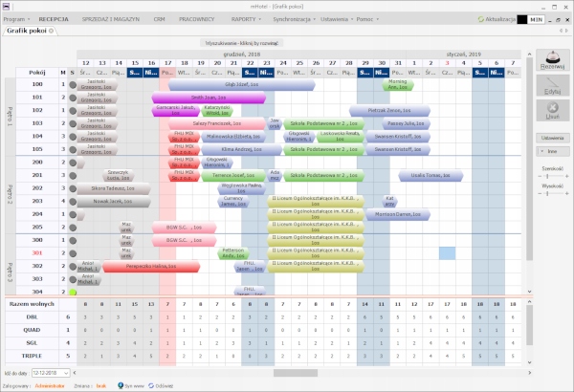Open the Program menu
The width and height of the screenshot is (574, 392).
pos(16,19)
